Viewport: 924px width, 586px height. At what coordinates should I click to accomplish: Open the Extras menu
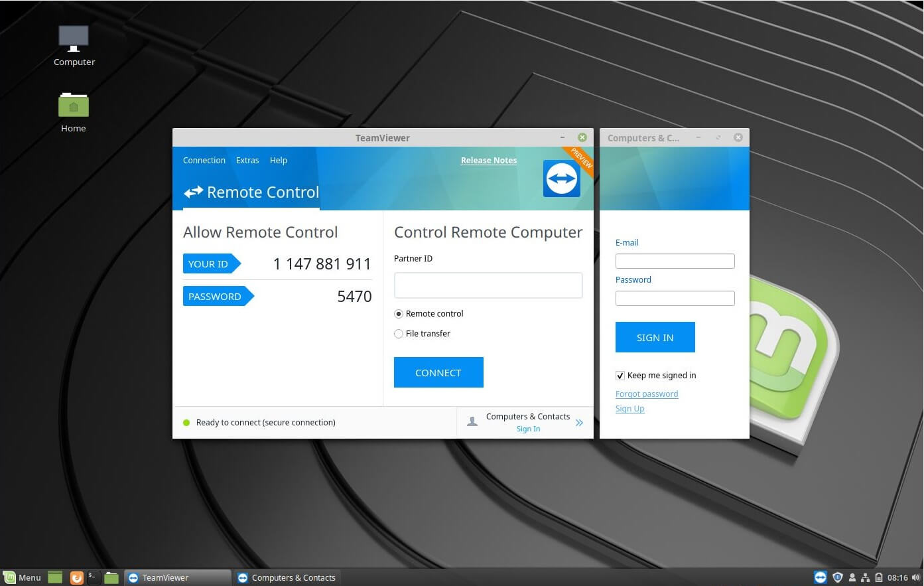247,160
